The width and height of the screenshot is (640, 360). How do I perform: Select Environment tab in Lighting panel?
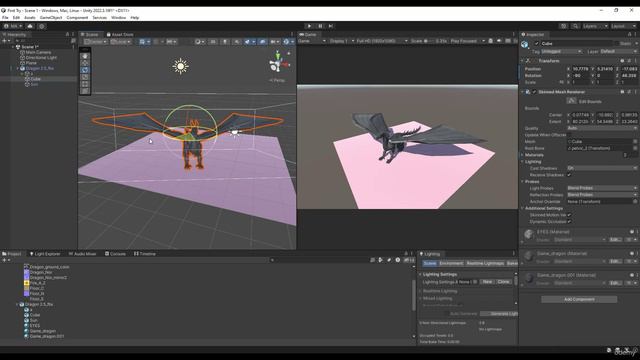click(x=451, y=263)
